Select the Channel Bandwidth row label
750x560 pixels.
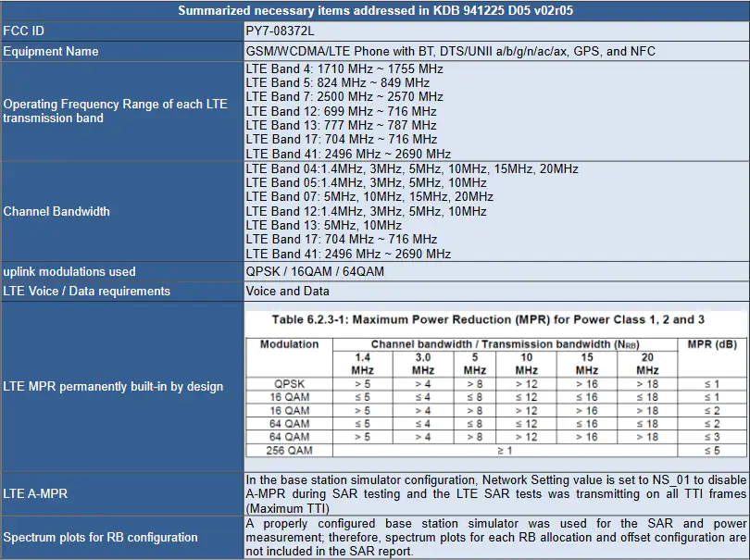56,211
